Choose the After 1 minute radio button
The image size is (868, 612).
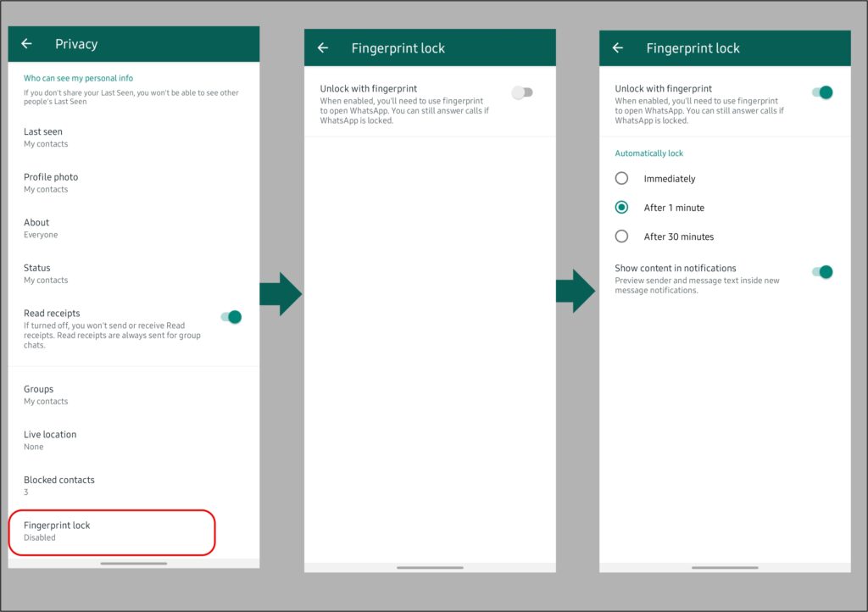pyautogui.click(x=622, y=208)
